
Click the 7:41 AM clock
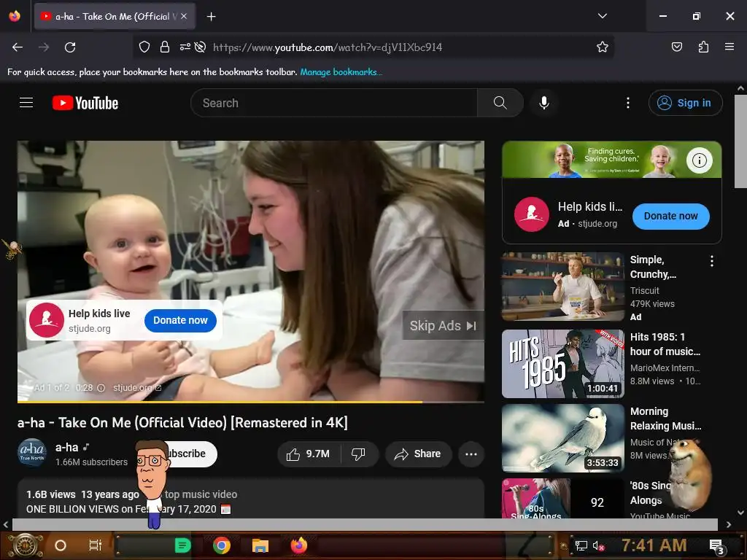[x=654, y=545]
